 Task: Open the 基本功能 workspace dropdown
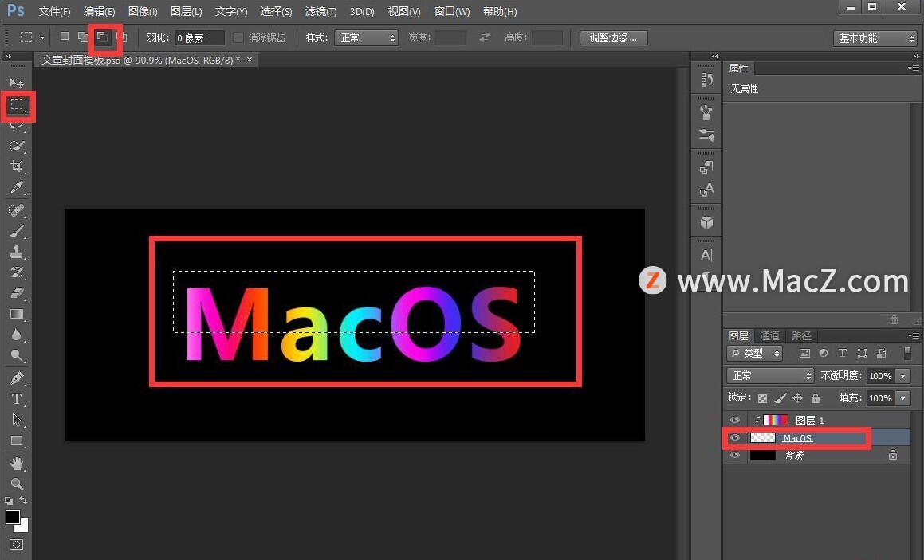pos(875,38)
